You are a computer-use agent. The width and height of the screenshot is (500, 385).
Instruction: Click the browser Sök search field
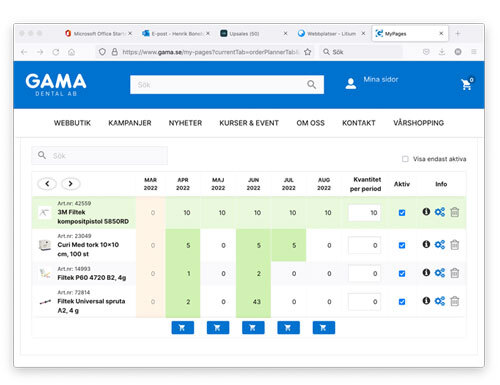(x=361, y=52)
